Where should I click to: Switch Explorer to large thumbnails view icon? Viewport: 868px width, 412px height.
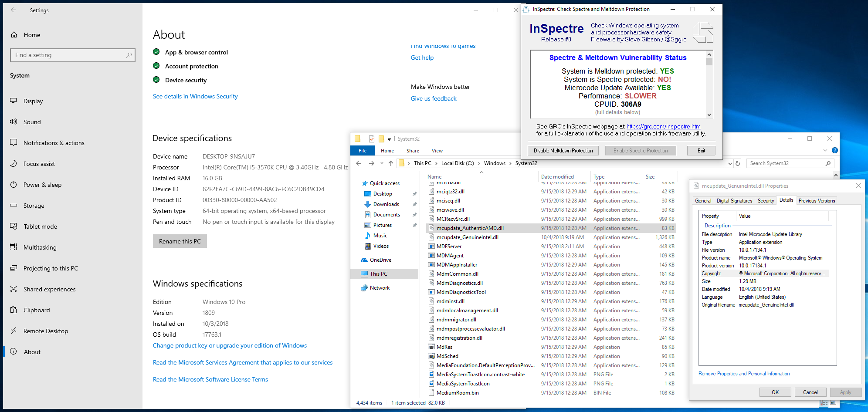coord(834,403)
